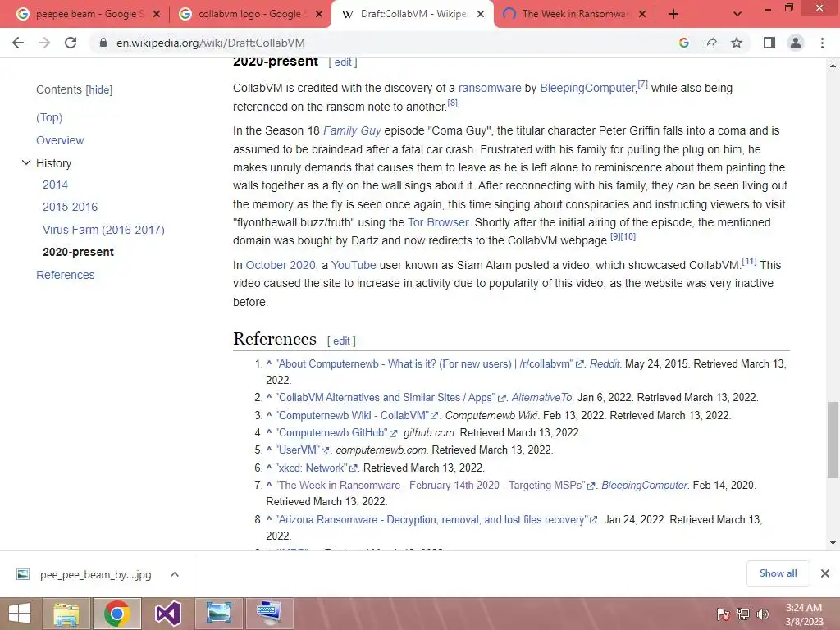840x630 pixels.
Task: Collapse the History section chevron
Action: pos(25,162)
